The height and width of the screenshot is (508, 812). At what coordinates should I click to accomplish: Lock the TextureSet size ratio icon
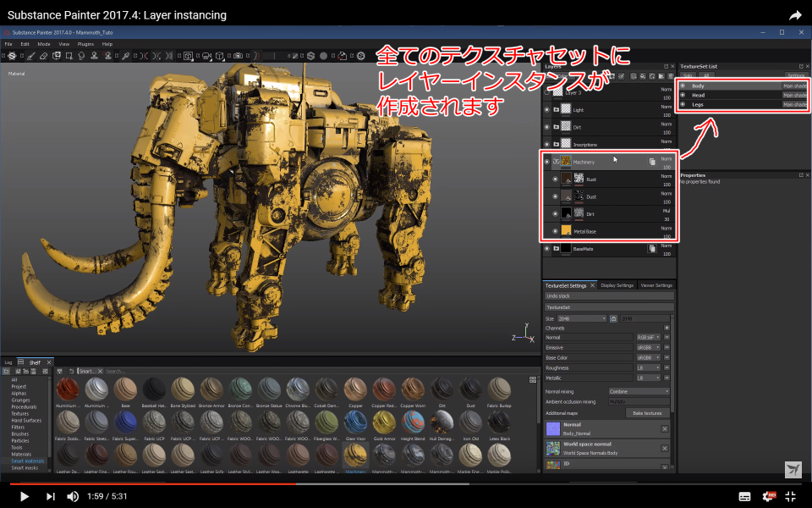coord(613,318)
